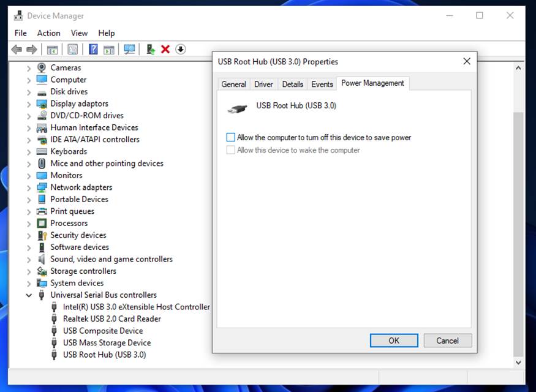This screenshot has width=536, height=392.
Task: Click OK in the Properties dialog
Action: click(394, 341)
